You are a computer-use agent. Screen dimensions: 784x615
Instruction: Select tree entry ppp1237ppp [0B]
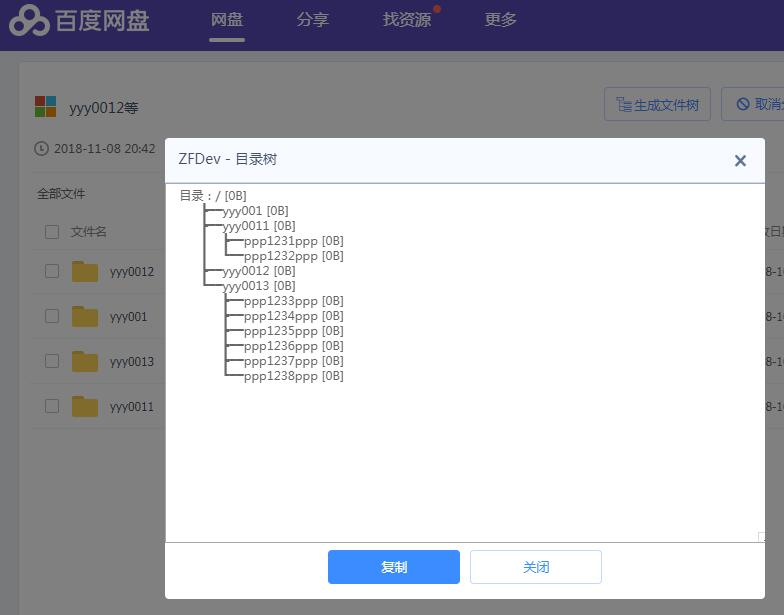[x=294, y=361]
